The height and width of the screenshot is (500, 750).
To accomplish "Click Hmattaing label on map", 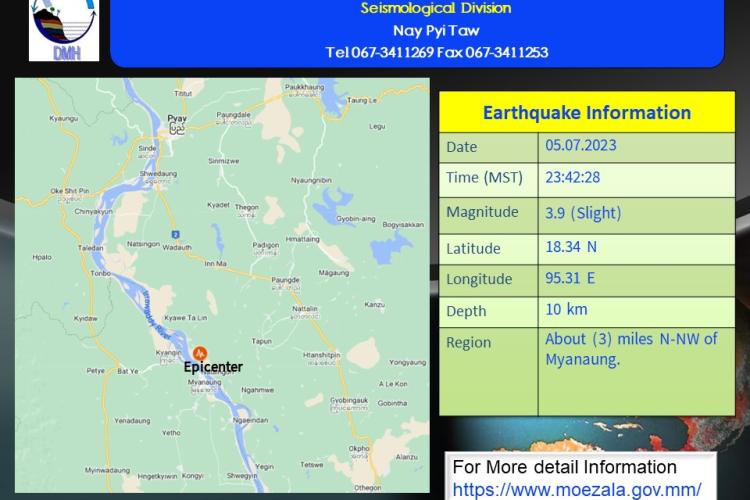I will 302,239.
